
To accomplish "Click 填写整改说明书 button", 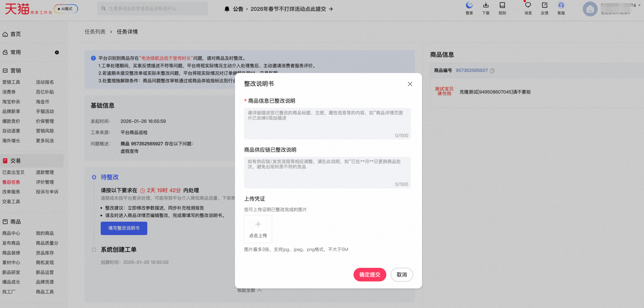I will (x=124, y=228).
